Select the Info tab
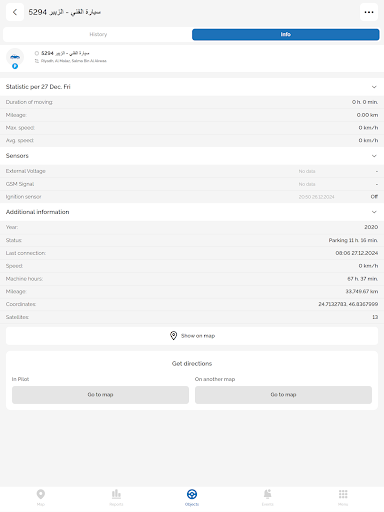Image resolution: width=384 pixels, height=512 pixels. point(286,34)
